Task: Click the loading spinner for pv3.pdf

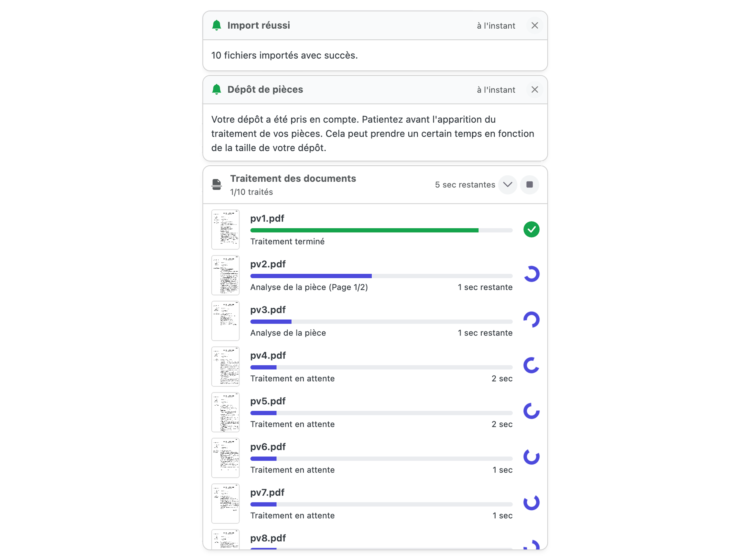Action: 531,320
